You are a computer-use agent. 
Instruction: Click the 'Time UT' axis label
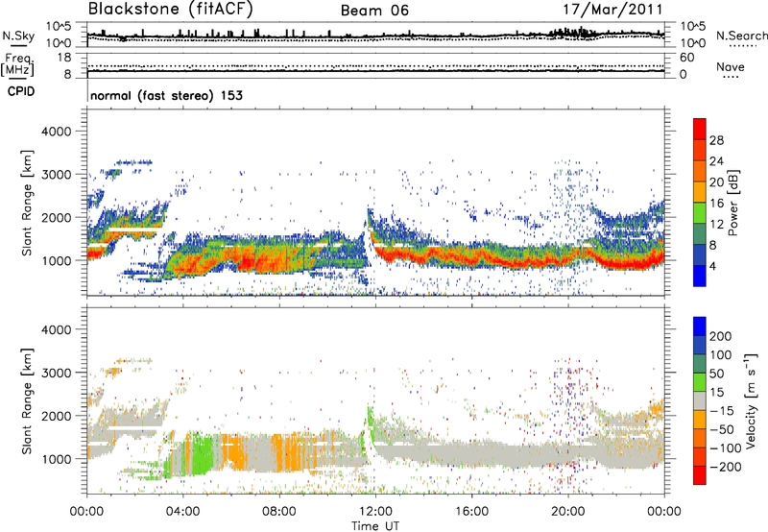375,526
